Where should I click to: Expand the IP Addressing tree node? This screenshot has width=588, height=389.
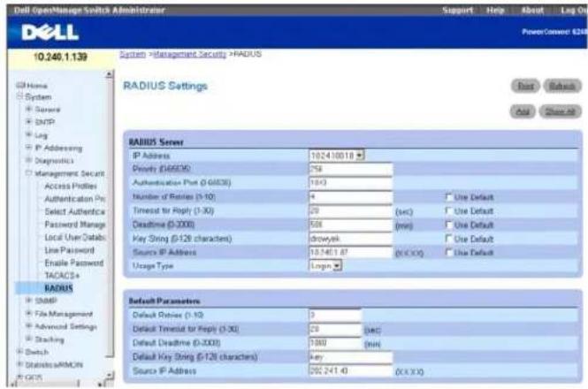(x=29, y=148)
